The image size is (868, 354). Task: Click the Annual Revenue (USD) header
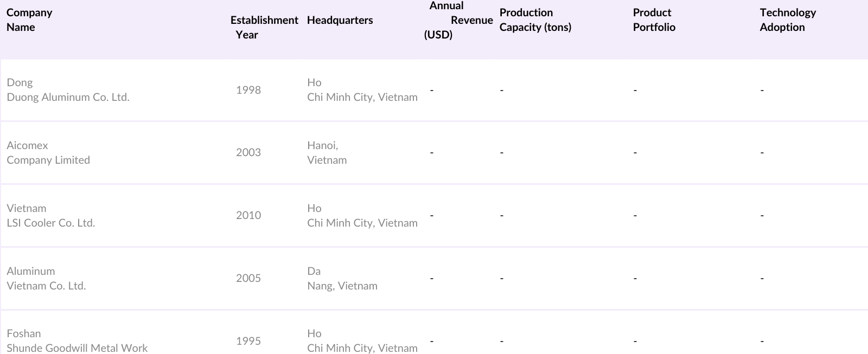coord(458,20)
